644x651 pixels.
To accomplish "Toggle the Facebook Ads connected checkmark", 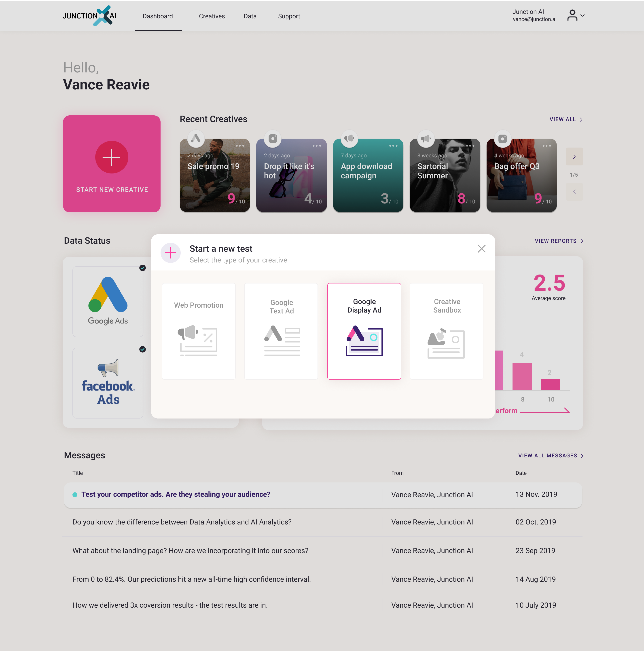I will [142, 349].
